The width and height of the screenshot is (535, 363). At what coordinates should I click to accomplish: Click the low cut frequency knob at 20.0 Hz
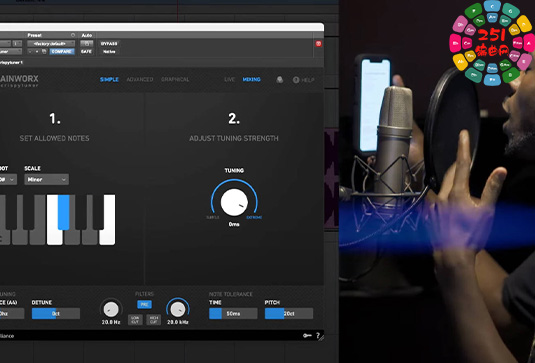pyautogui.click(x=111, y=309)
